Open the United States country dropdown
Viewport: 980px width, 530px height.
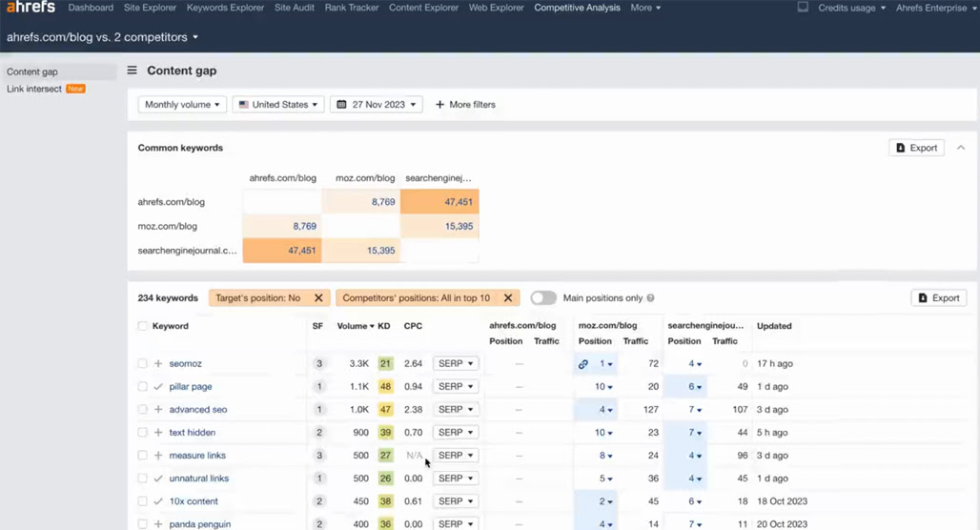278,104
